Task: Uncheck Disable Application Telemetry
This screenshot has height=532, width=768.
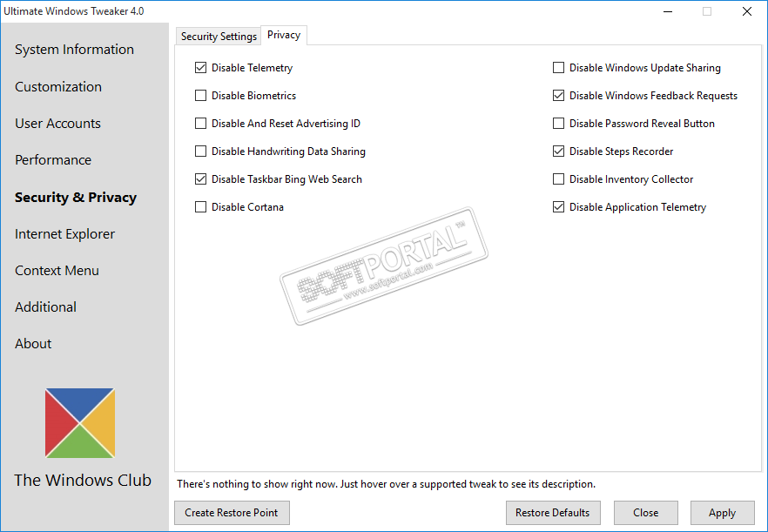Action: (558, 207)
